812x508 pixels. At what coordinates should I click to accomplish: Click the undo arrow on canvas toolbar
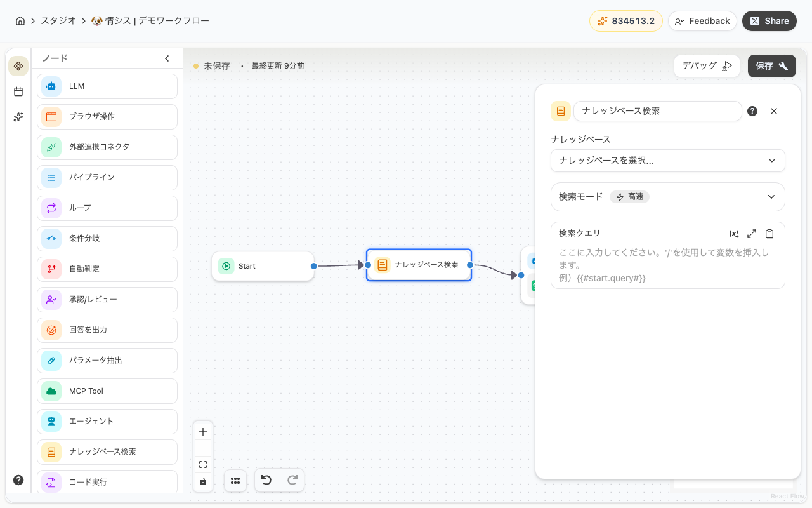click(266, 480)
